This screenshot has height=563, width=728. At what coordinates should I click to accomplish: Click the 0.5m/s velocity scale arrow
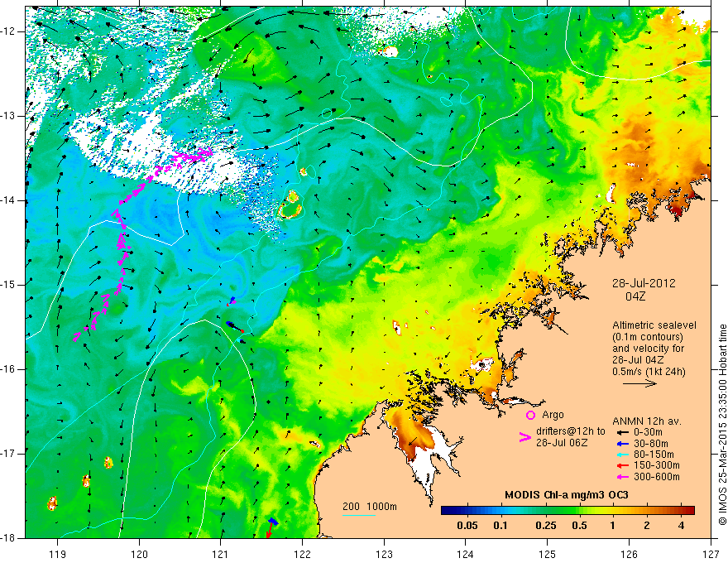pos(639,383)
